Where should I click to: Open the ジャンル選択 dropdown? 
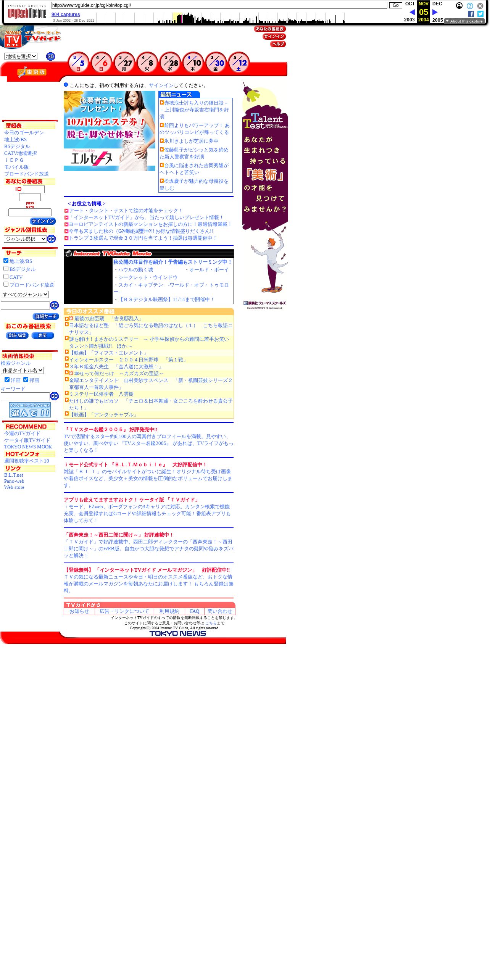click(x=25, y=239)
